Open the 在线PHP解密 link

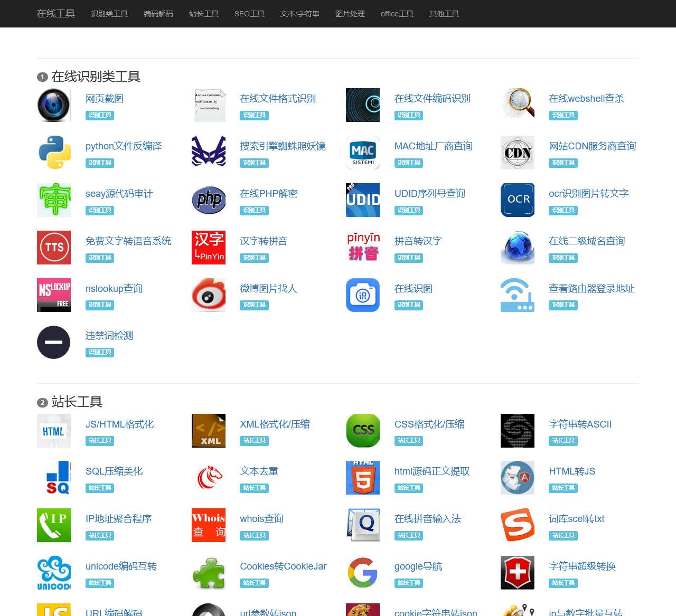[x=269, y=194]
